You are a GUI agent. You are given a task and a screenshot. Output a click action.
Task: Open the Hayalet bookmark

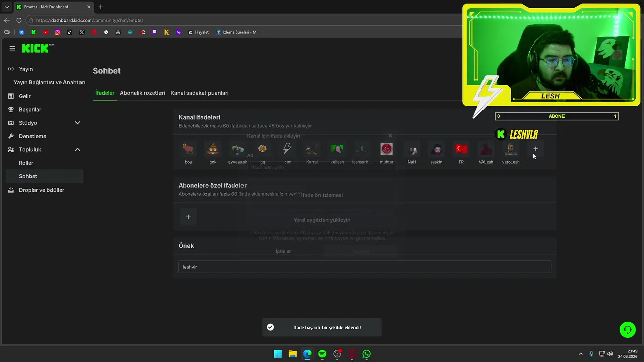198,32
